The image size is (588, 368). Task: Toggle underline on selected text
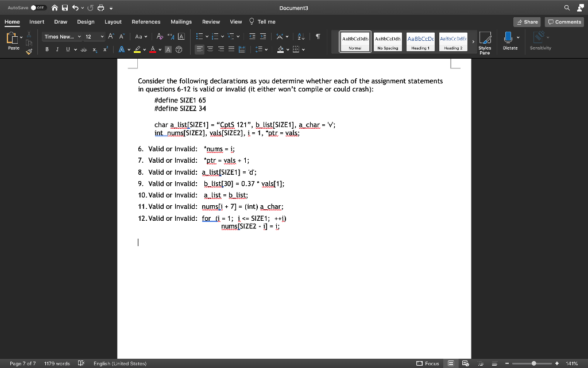pos(67,49)
